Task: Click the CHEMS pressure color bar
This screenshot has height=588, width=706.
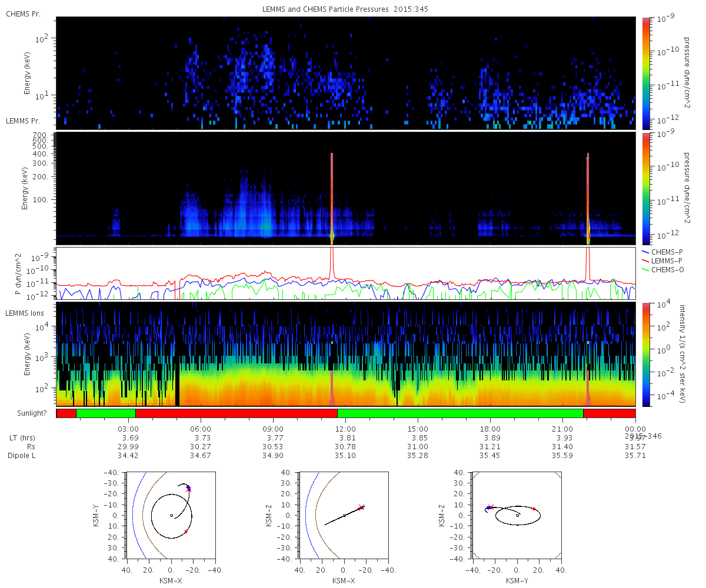Action: click(x=646, y=73)
